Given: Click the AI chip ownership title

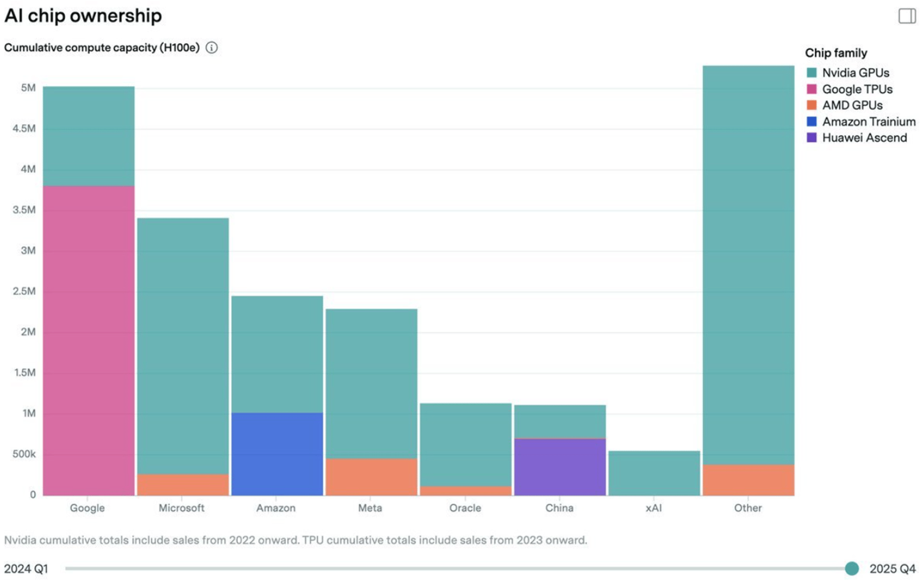Looking at the screenshot, I should pyautogui.click(x=83, y=16).
